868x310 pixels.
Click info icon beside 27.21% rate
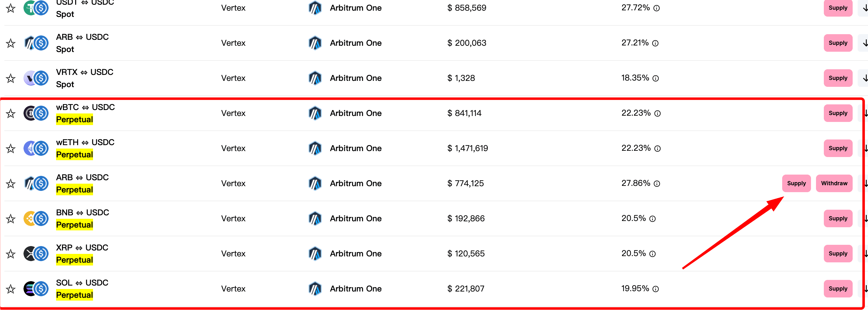point(655,43)
